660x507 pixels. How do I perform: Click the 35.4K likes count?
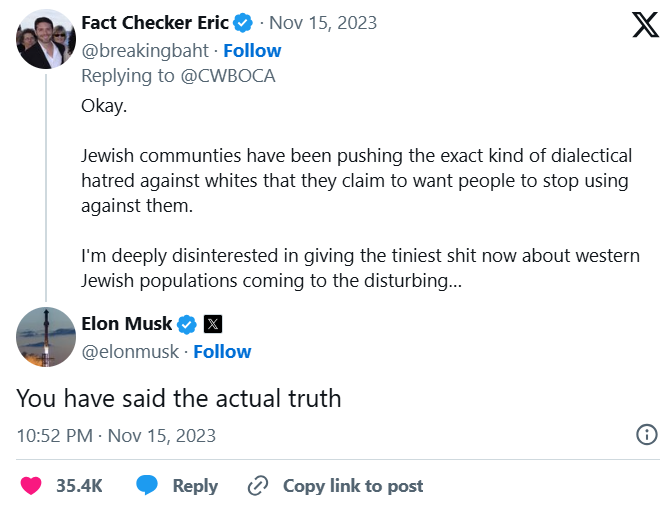pyautogui.click(x=79, y=486)
